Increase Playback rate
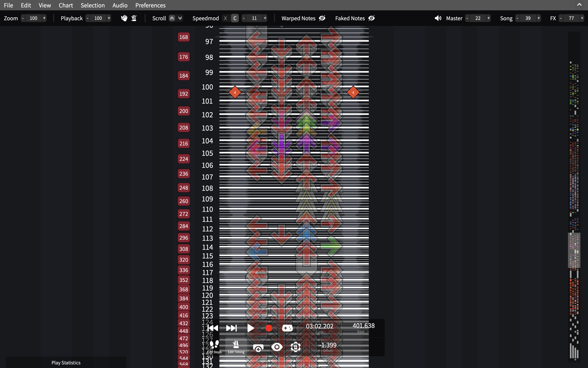 pos(109,18)
